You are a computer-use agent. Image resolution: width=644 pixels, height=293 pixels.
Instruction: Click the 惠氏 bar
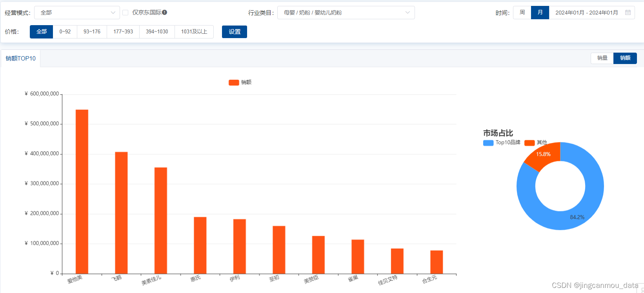pos(200,245)
